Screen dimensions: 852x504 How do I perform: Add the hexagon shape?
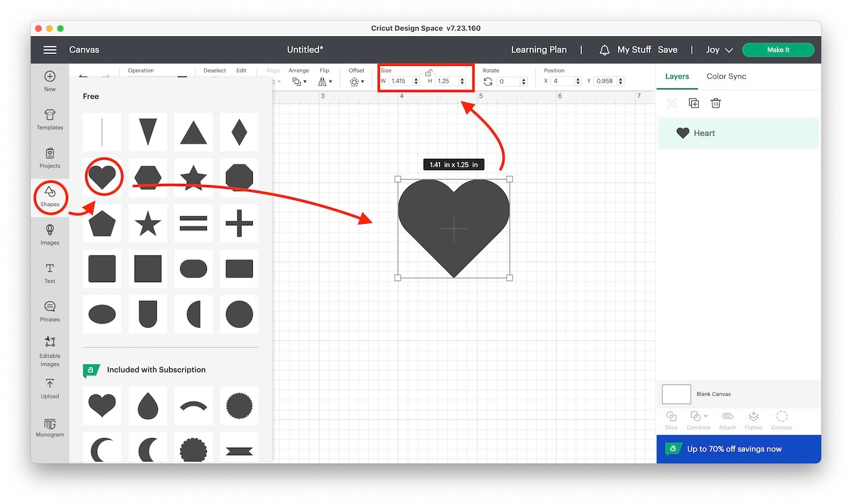point(148,177)
